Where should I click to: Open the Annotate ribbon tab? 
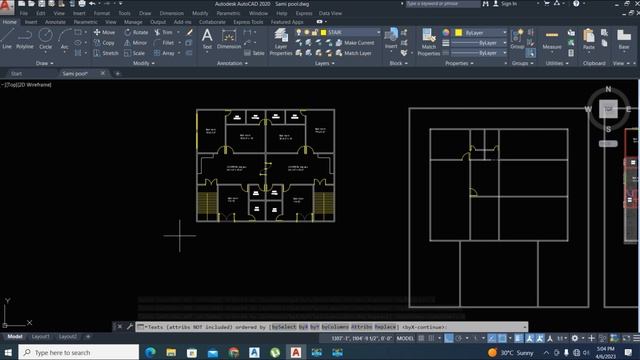[x=55, y=22]
